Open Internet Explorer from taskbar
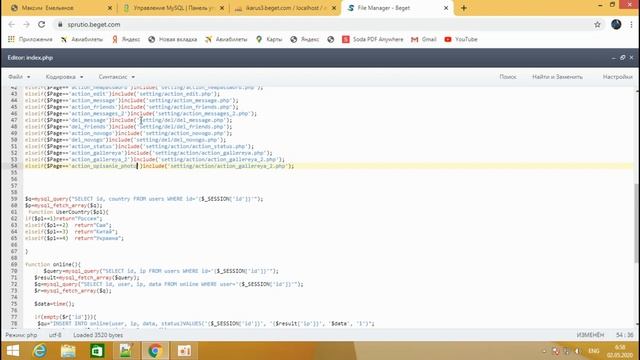This screenshot has width=640, height=360. coord(40,351)
